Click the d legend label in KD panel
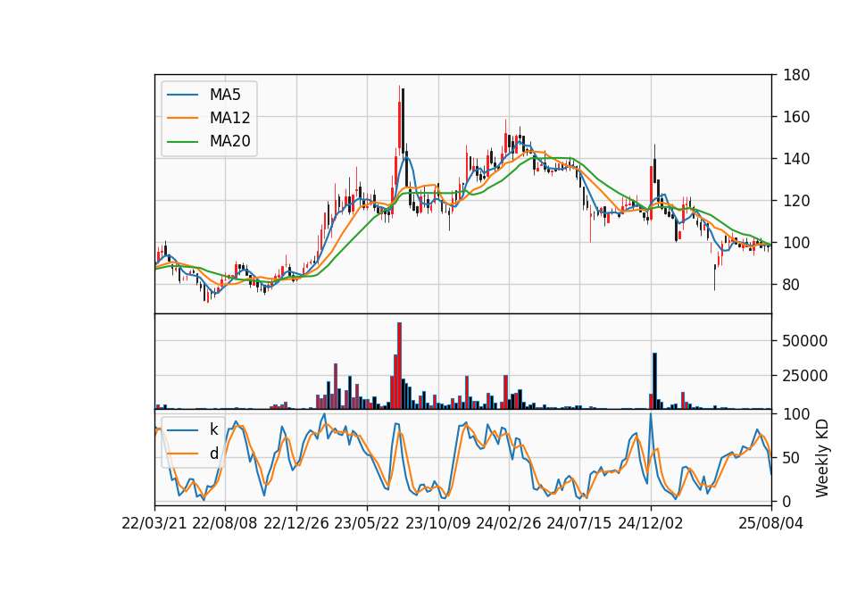 point(213,454)
